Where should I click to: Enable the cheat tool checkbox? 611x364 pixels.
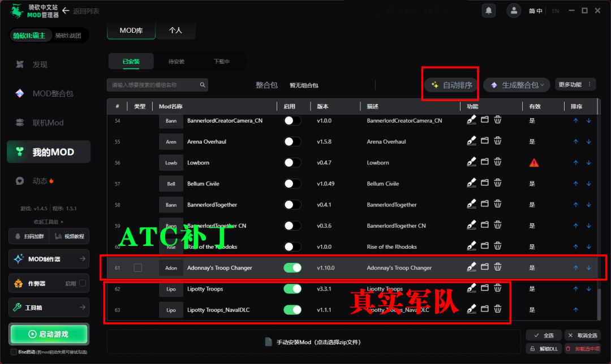pos(83,283)
